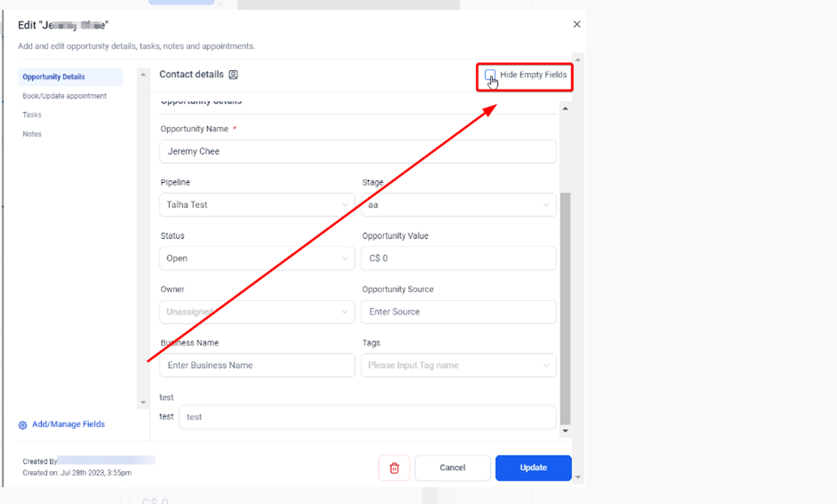Go to the Notes section
The width and height of the screenshot is (837, 504).
coord(32,134)
